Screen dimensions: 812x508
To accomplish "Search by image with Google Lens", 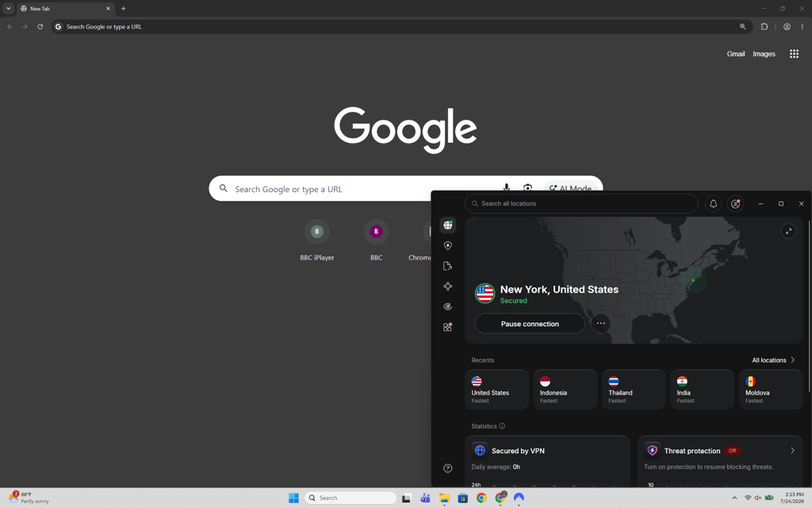I will coord(527,188).
